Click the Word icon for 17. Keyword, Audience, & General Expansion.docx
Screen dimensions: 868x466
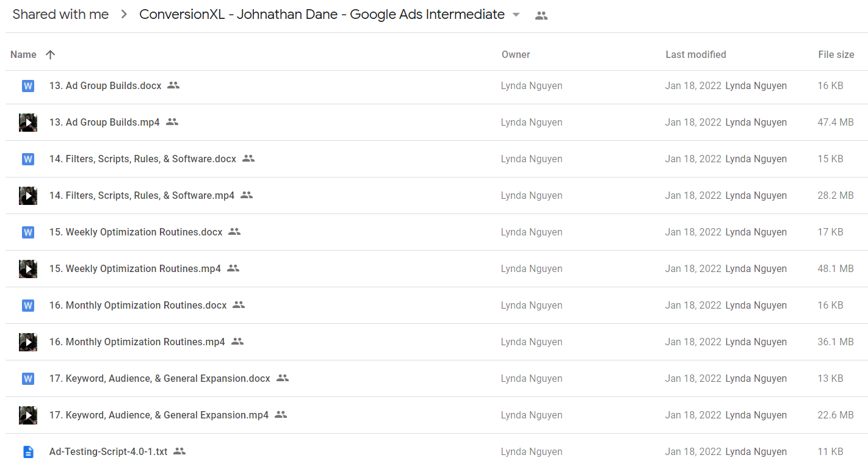[28, 379]
